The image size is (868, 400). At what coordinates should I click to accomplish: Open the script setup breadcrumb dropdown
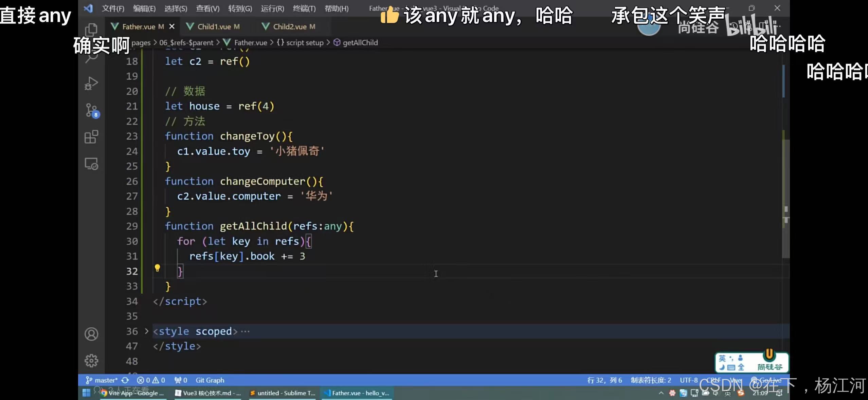pos(304,43)
